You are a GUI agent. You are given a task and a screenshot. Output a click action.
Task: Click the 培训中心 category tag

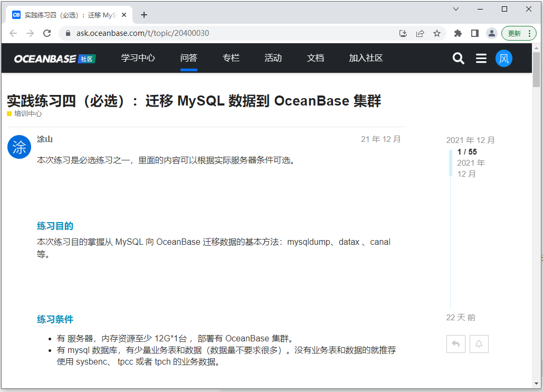25,113
